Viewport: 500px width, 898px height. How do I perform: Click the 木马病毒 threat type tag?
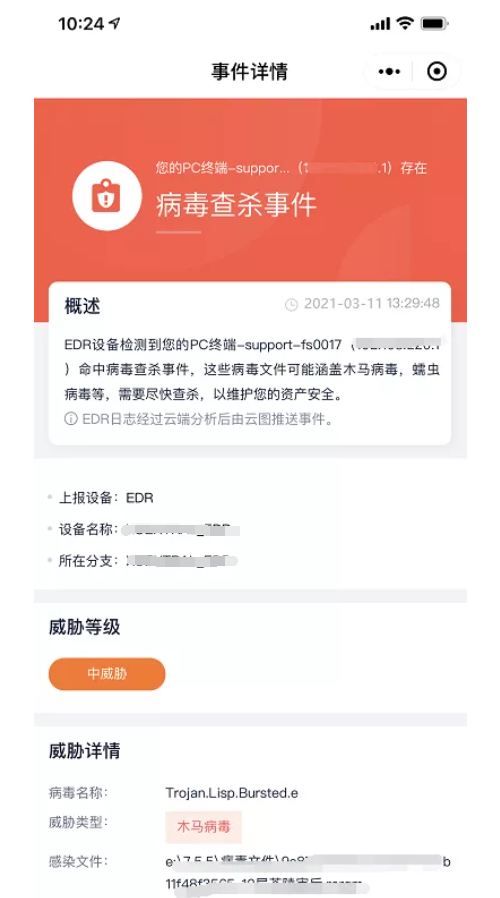point(203,827)
